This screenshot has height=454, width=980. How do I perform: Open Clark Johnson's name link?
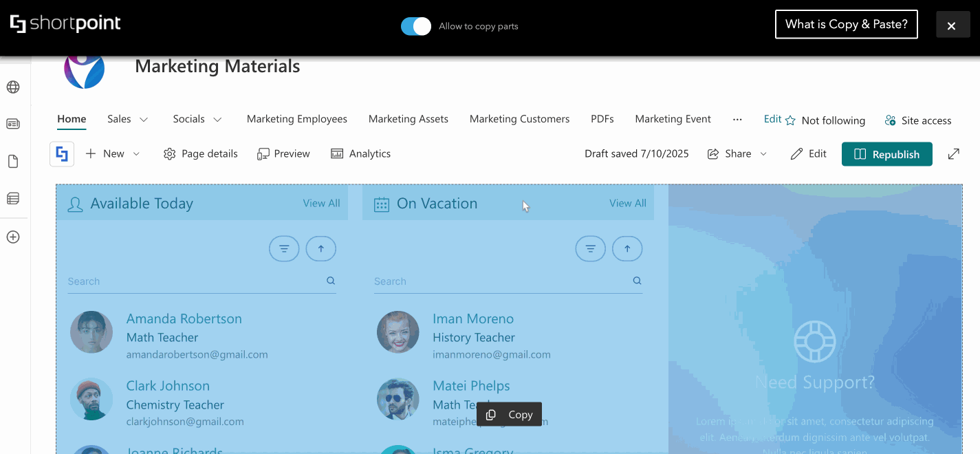[x=168, y=386]
